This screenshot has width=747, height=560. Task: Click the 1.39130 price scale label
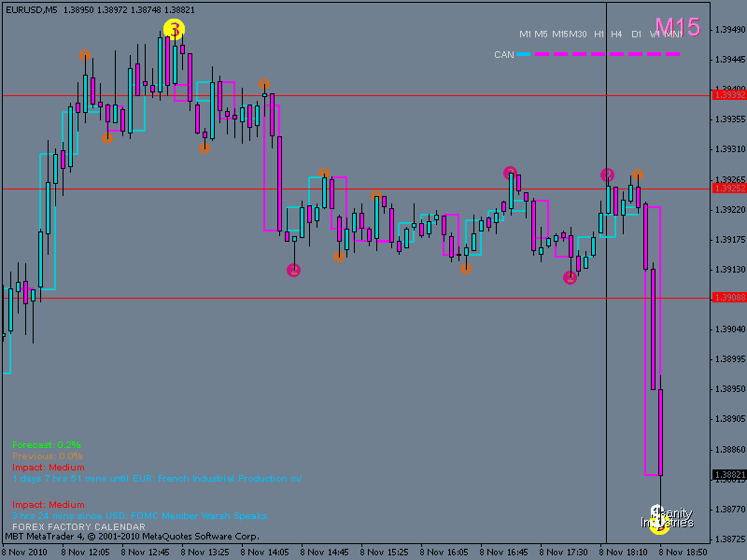pyautogui.click(x=730, y=269)
